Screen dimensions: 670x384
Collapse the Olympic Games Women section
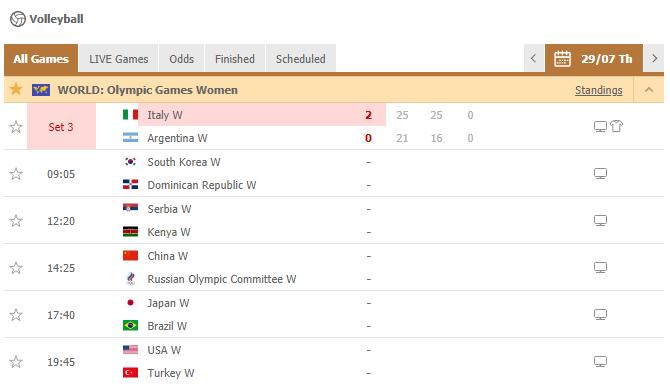649,90
